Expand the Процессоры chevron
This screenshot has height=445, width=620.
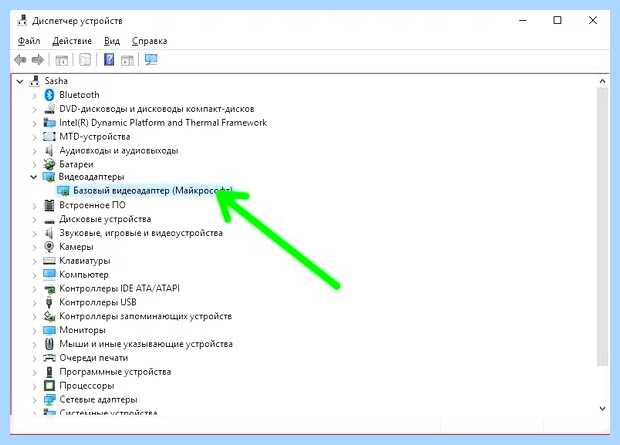(34, 386)
